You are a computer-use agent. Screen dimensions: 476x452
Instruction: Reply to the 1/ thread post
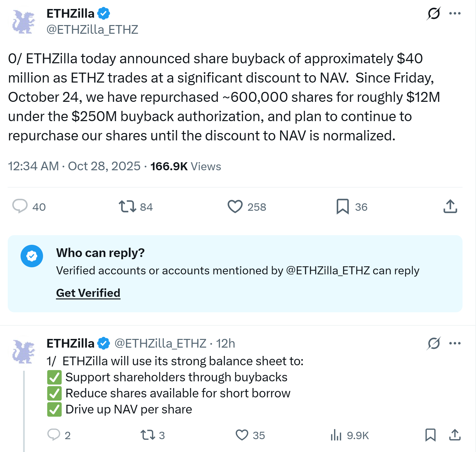pos(54,435)
